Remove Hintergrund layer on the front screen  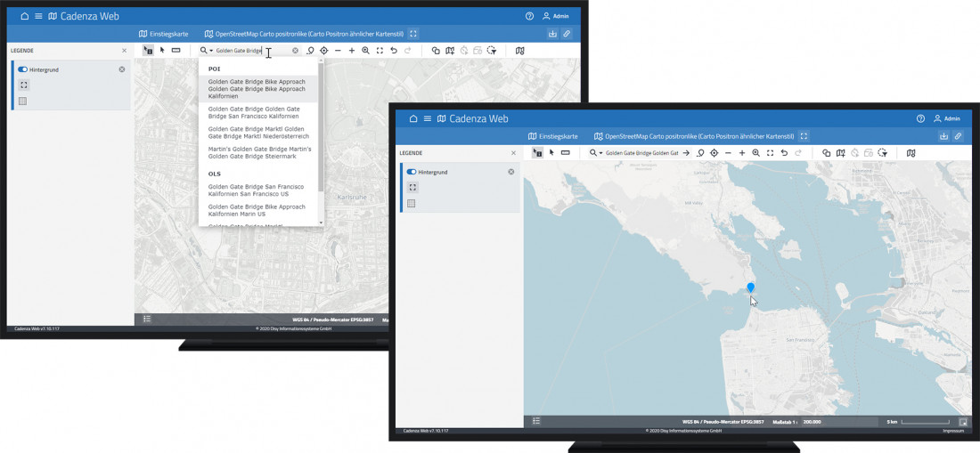click(x=511, y=172)
